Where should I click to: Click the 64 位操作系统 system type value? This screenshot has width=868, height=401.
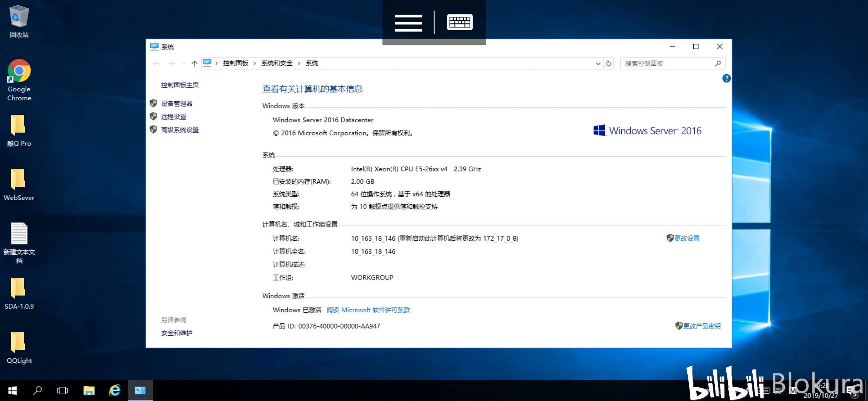coord(400,194)
